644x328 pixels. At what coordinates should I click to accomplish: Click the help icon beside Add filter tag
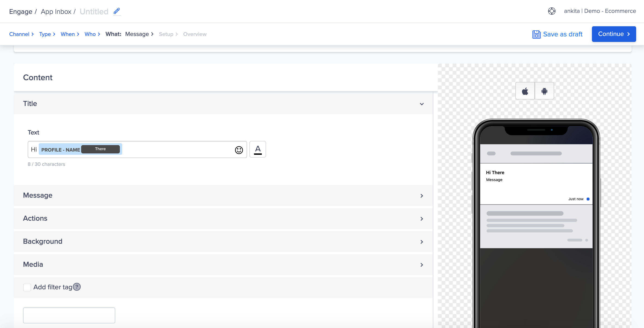(x=77, y=287)
